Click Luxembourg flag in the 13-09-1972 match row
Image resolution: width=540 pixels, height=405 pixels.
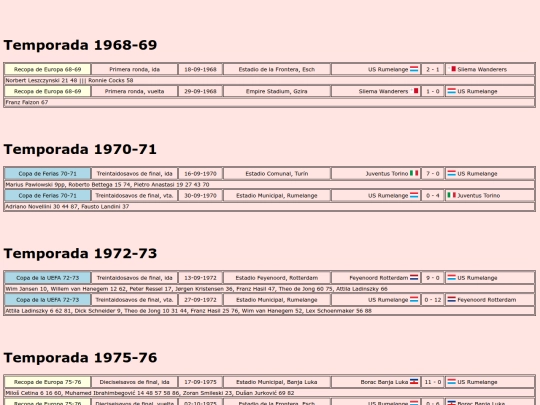pos(451,278)
